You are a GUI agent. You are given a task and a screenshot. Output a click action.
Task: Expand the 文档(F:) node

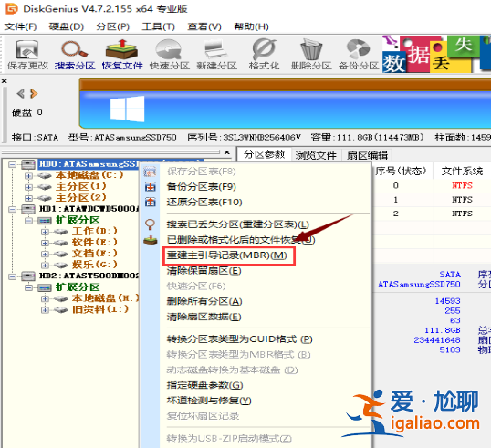(x=45, y=254)
